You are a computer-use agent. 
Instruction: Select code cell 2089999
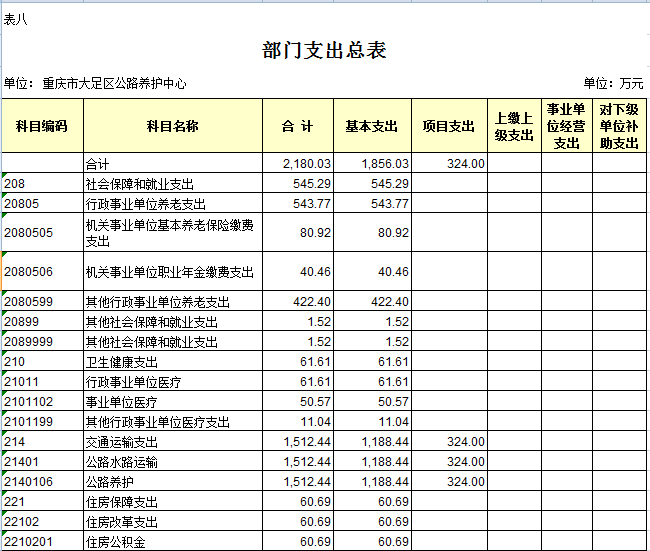(x=42, y=341)
